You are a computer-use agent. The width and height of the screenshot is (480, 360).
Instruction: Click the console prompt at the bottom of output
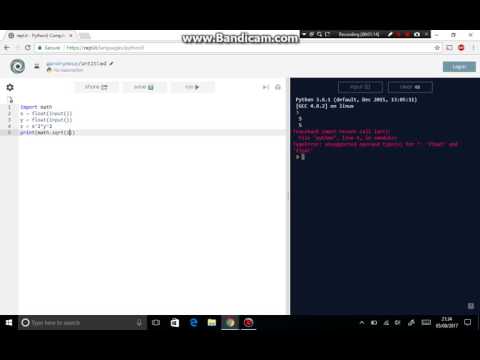[x=300, y=157]
